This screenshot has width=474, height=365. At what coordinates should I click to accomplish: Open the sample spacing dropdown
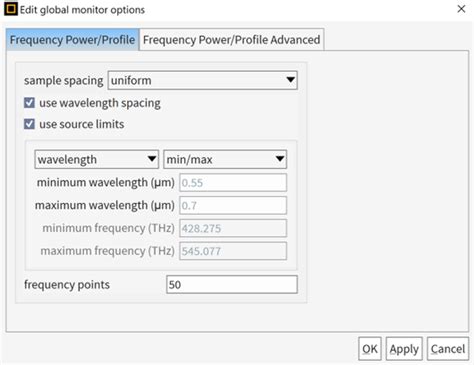[x=202, y=80]
